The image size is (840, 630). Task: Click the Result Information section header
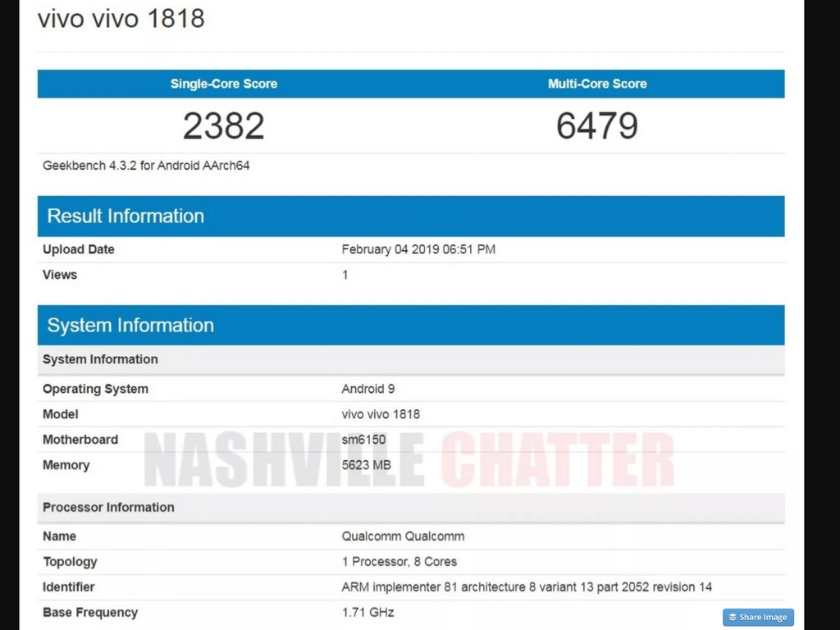(x=411, y=216)
